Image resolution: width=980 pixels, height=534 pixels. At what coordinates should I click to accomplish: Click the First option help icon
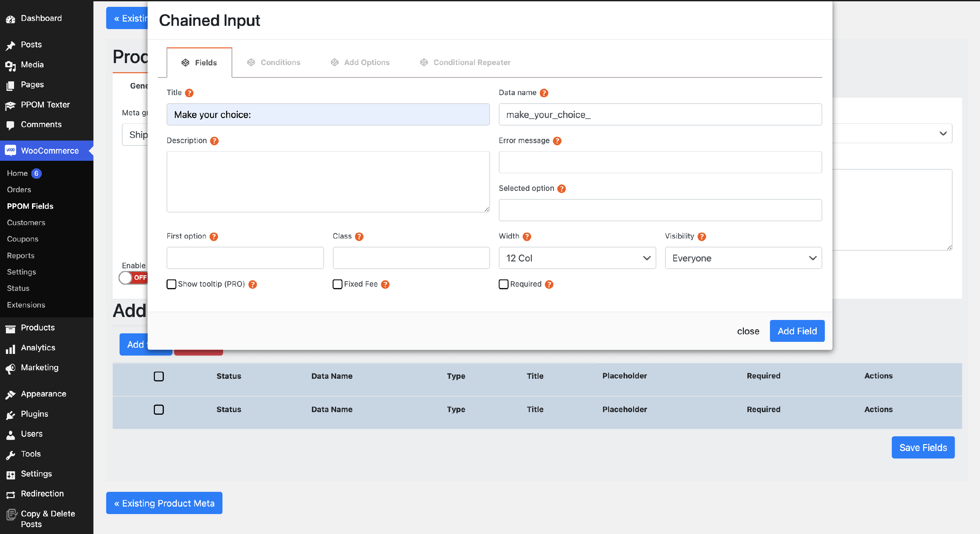[214, 236]
